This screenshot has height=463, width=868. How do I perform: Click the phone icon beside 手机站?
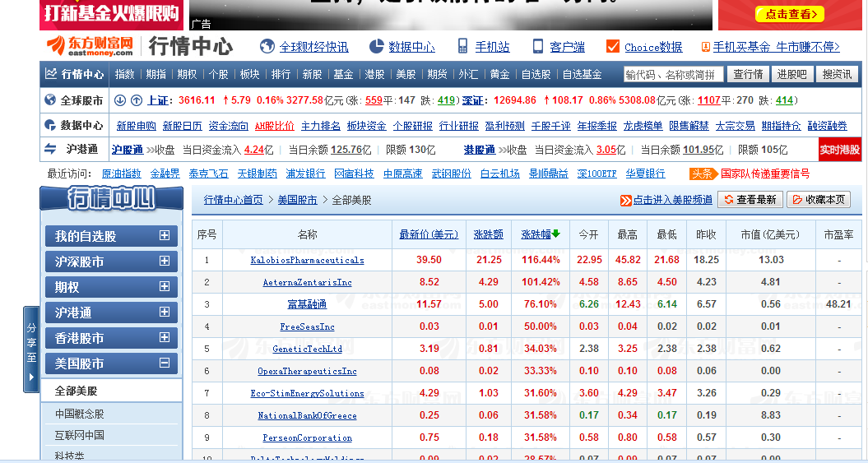pos(462,47)
